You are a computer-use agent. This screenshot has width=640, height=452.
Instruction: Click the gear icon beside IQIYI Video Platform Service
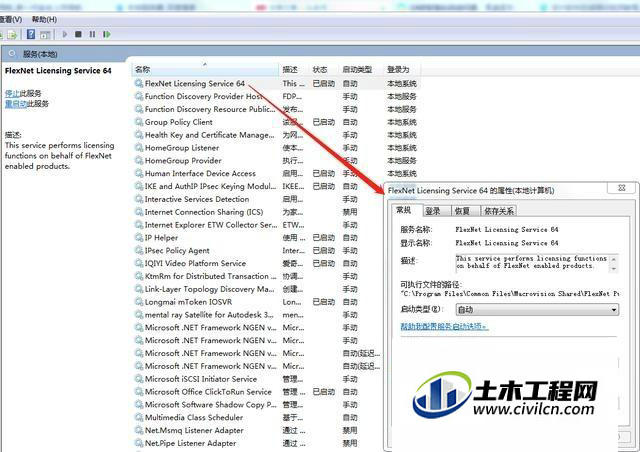[x=139, y=263]
